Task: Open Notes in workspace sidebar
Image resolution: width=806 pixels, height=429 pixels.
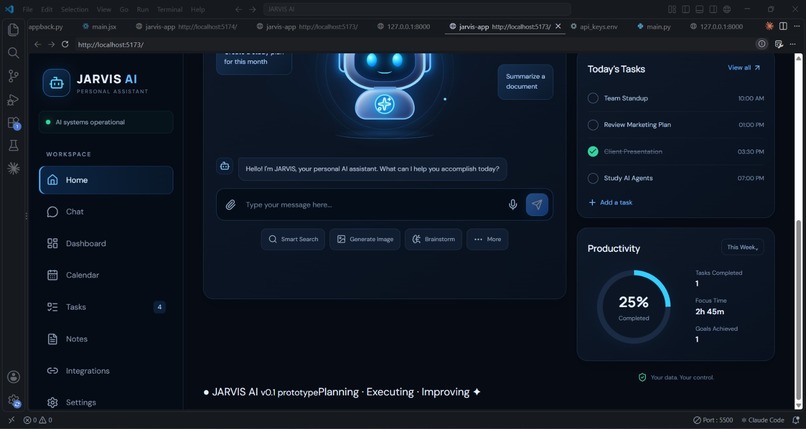Action: 106,339
